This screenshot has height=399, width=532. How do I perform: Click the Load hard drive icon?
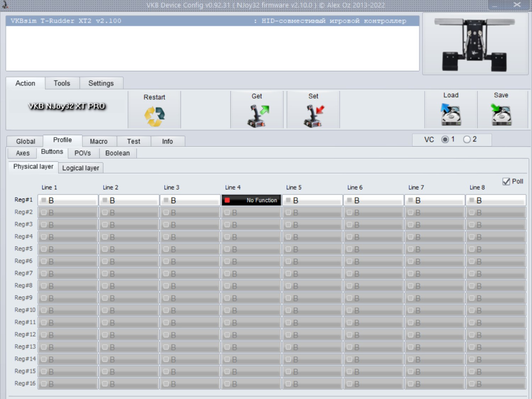coord(451,115)
